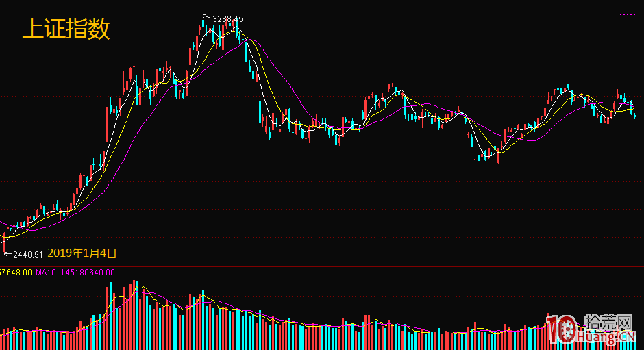Click the 3288.45 peak price label
This screenshot has height=350, width=644.
coord(227,18)
